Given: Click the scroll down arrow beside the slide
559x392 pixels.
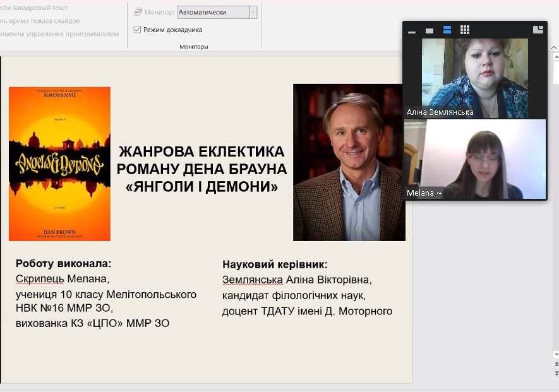Looking at the screenshot, I should click(x=556, y=354).
